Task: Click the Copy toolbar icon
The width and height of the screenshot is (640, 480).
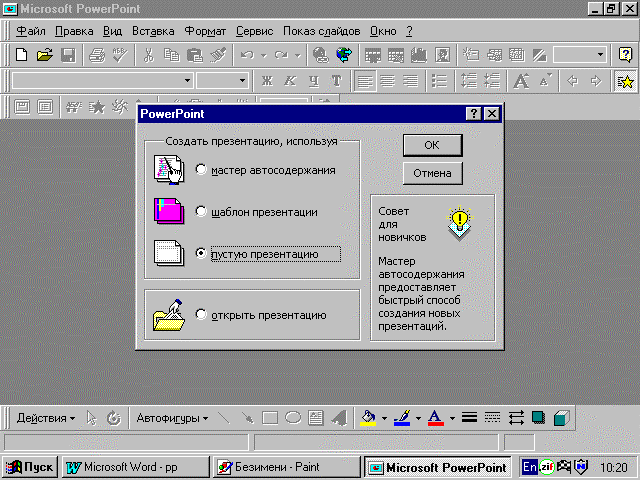Action: coord(171,55)
